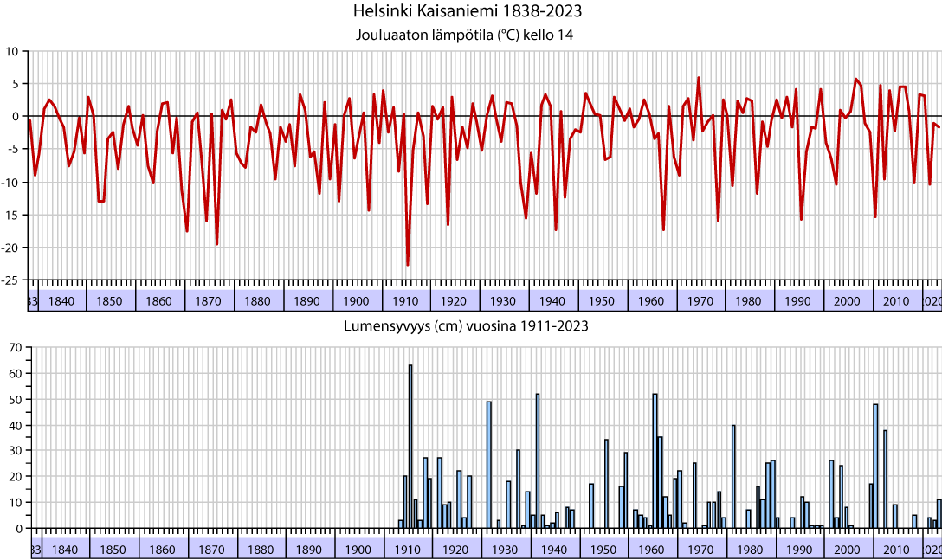The height and width of the screenshot is (560, 942).
Task: Select 1850 decade on the lower timeline
Action: click(113, 550)
